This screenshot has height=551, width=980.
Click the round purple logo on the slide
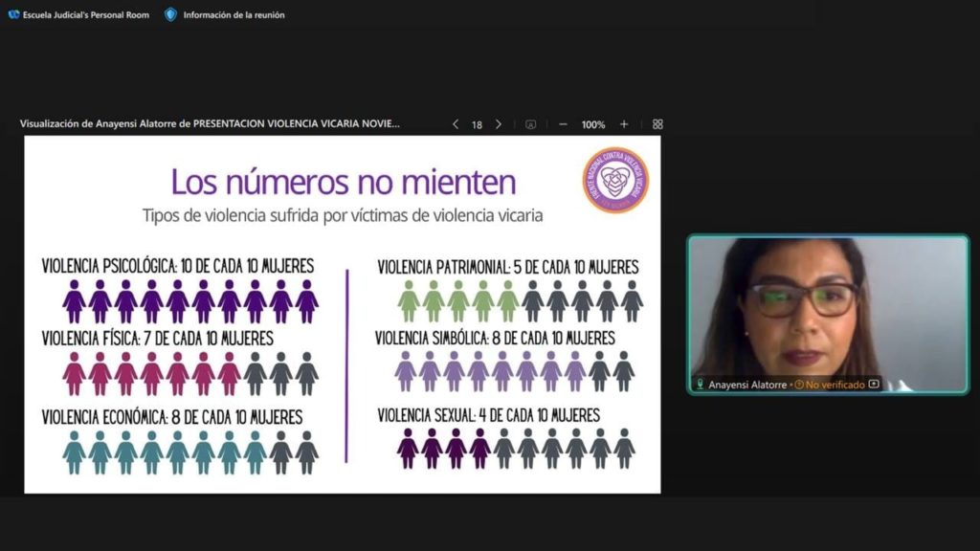[x=614, y=180]
